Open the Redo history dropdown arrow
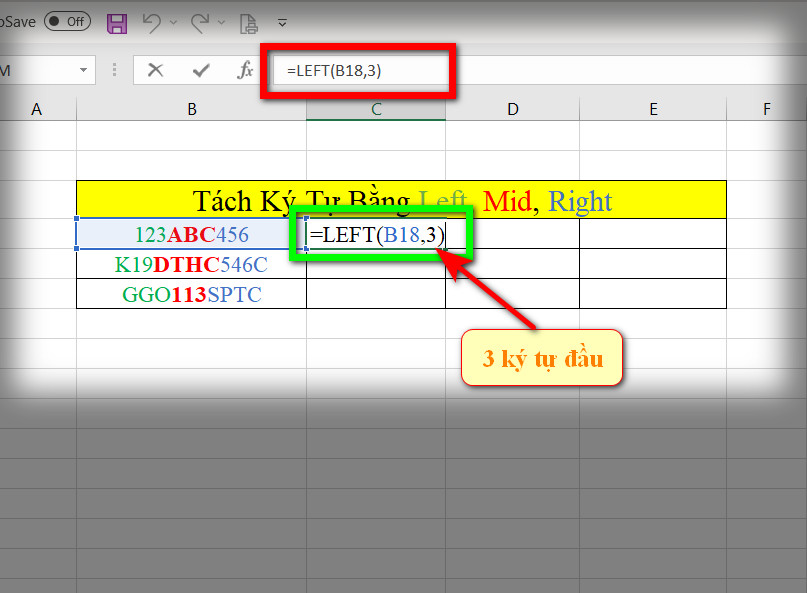 (x=221, y=22)
